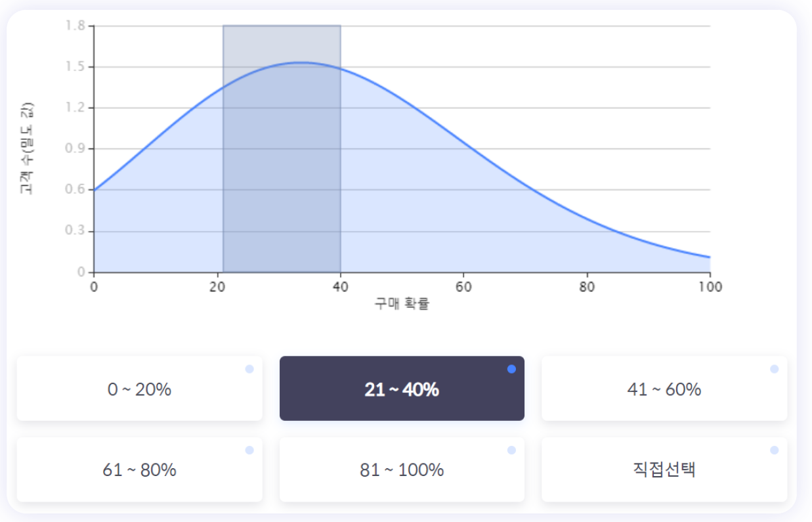Select the 0 ~ 20% range button
The height and width of the screenshot is (522, 812).
pos(139,389)
